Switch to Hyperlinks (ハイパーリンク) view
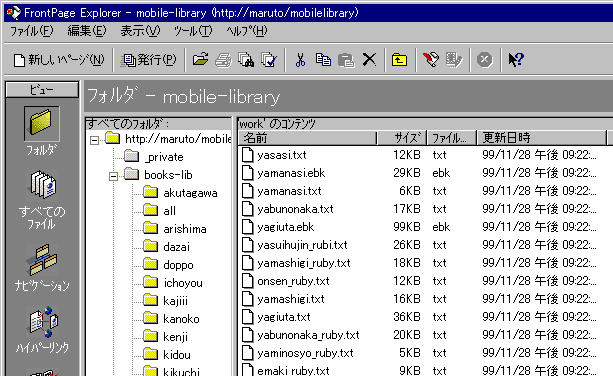Image resolution: width=613 pixels, height=376 pixels. (42, 330)
